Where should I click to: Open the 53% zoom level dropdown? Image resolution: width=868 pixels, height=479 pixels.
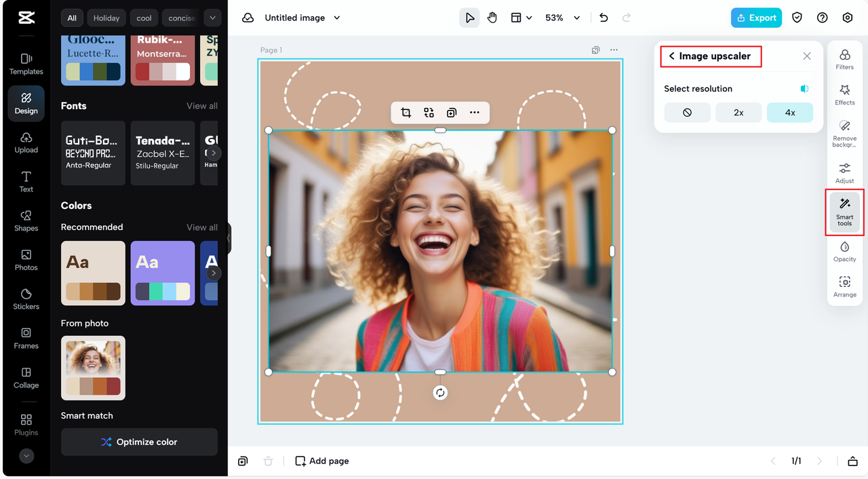(x=563, y=18)
